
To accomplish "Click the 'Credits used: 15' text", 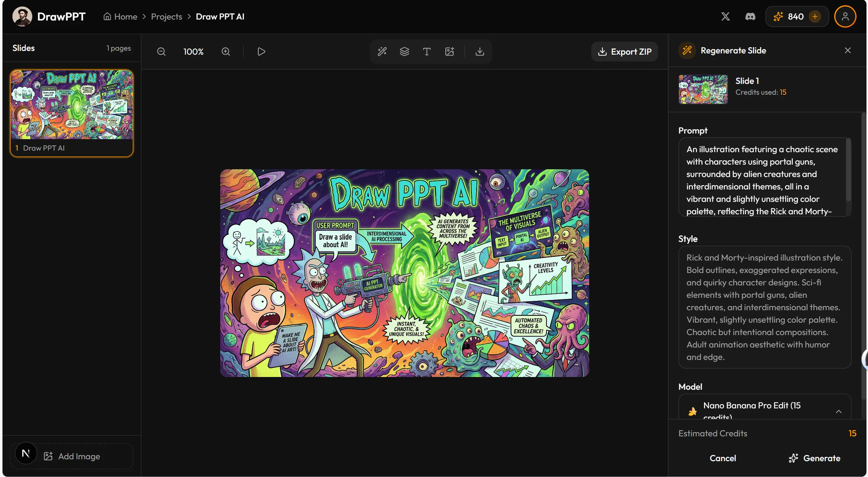I will (761, 92).
